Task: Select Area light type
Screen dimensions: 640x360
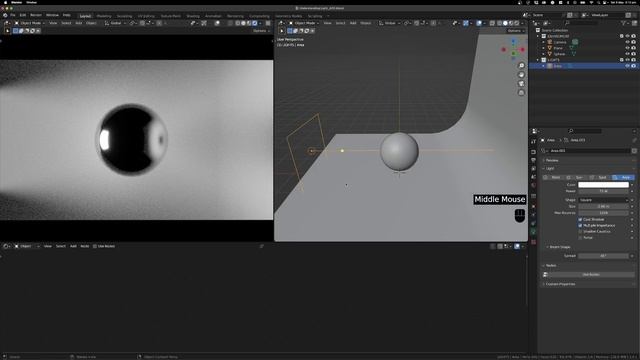Action: click(x=623, y=178)
